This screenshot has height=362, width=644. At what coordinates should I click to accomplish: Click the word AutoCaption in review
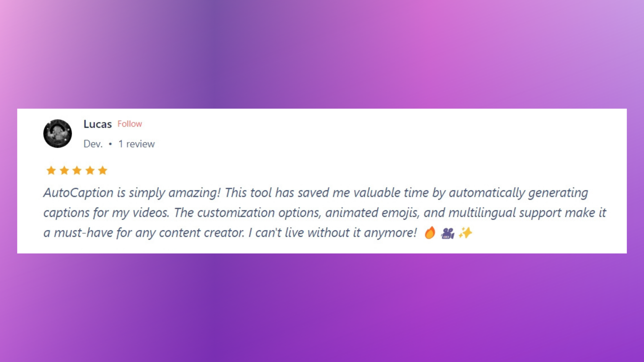click(x=79, y=193)
